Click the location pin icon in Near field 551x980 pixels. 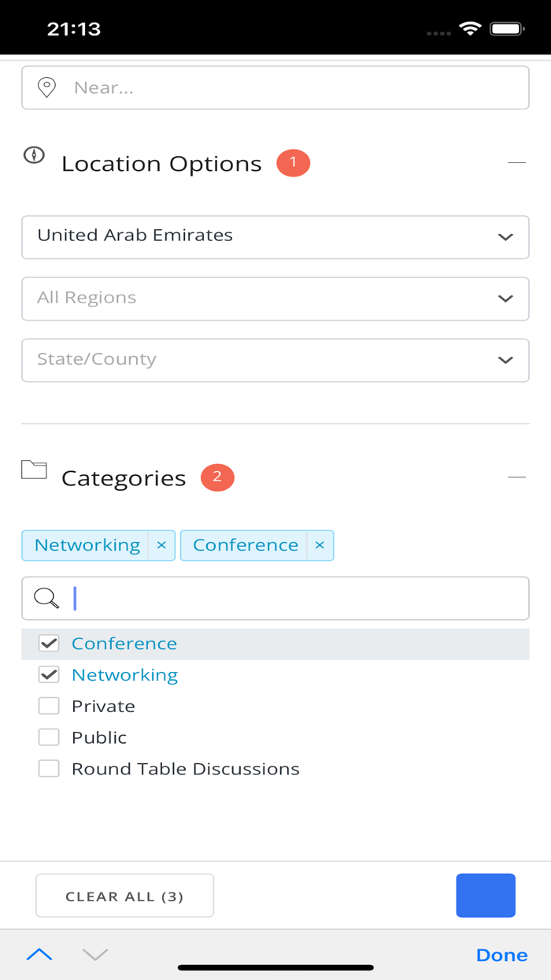point(46,87)
